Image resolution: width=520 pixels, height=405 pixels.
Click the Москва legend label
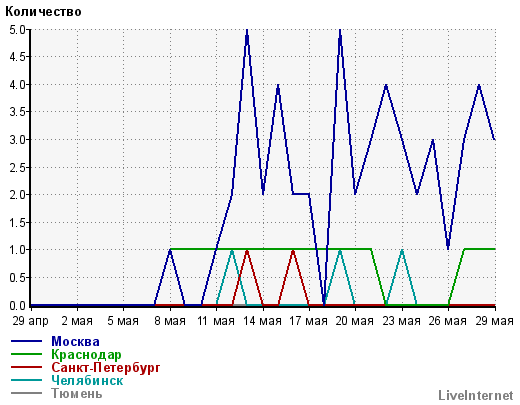pyautogui.click(x=75, y=342)
